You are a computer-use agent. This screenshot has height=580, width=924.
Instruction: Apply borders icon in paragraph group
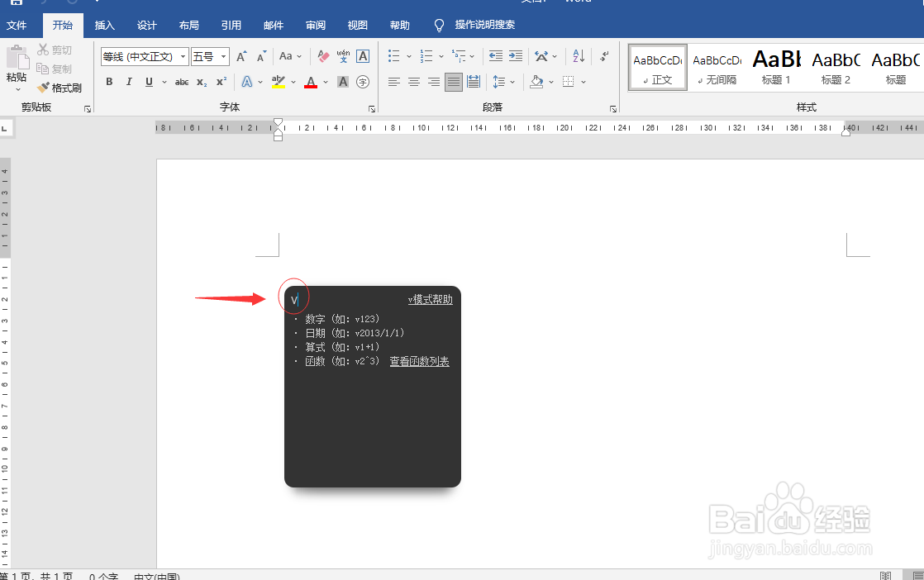point(568,82)
